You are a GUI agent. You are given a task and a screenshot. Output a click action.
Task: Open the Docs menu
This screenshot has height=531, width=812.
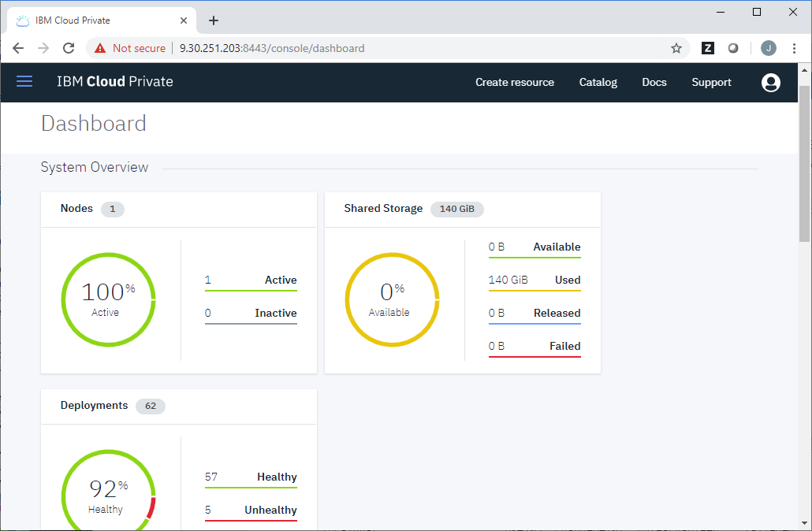pyautogui.click(x=654, y=82)
